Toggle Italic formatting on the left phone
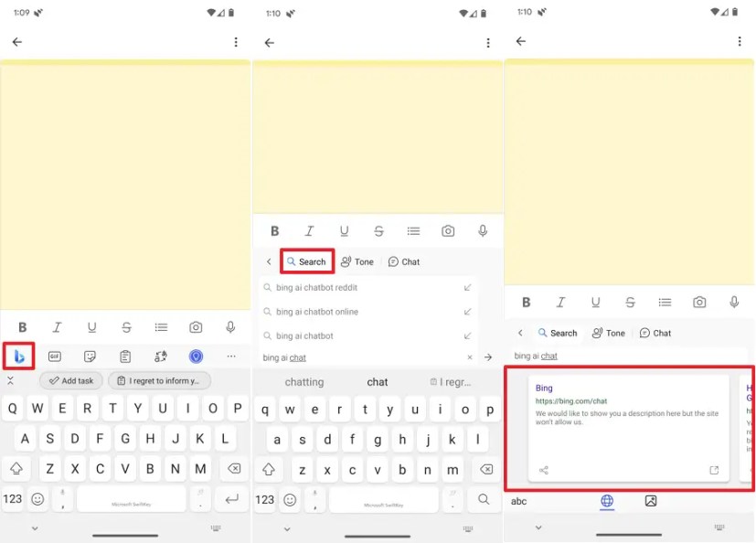This screenshot has width=756, height=543. 57,327
